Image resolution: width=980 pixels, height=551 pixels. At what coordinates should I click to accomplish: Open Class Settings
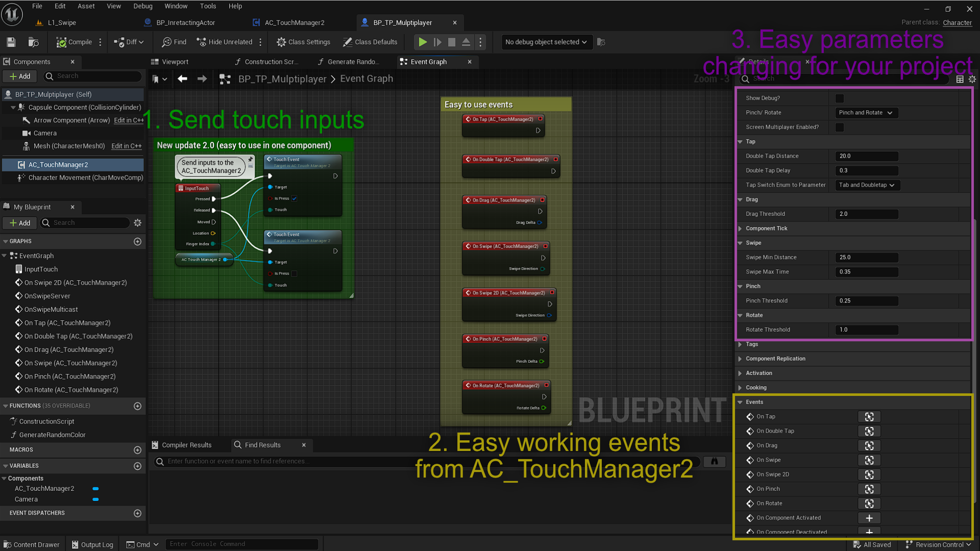[x=303, y=42]
